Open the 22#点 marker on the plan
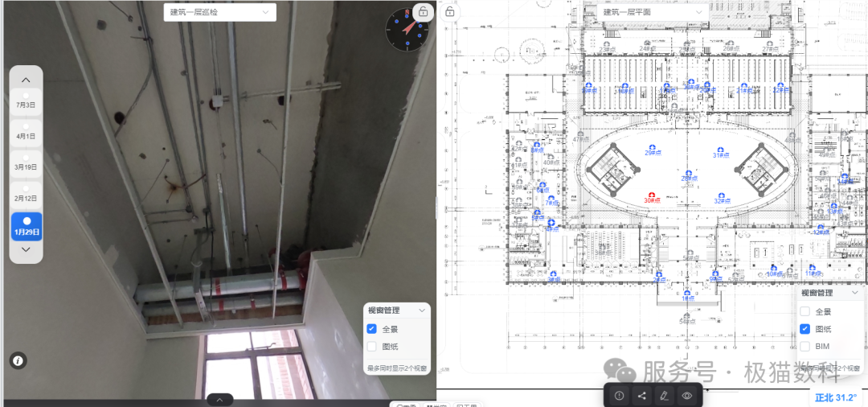The image size is (868, 407). click(x=780, y=87)
